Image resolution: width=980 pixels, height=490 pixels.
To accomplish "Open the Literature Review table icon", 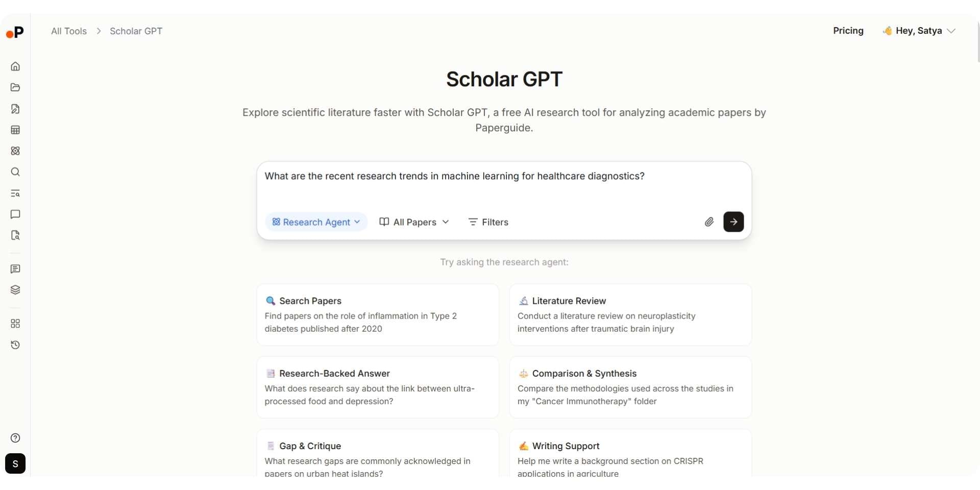I will coord(15,130).
